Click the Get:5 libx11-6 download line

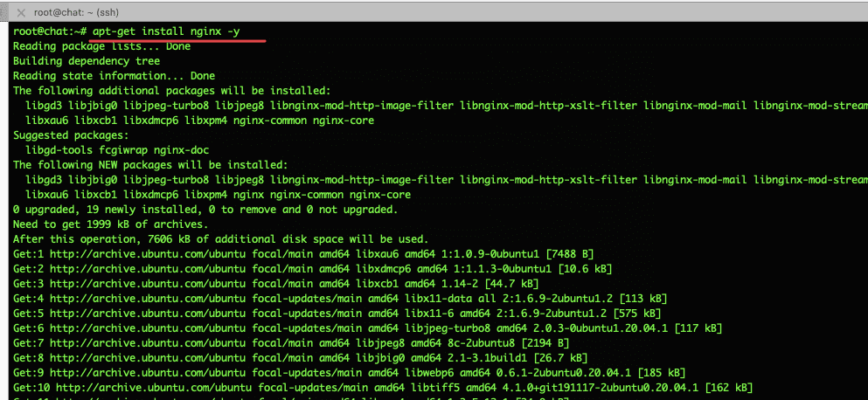click(337, 314)
